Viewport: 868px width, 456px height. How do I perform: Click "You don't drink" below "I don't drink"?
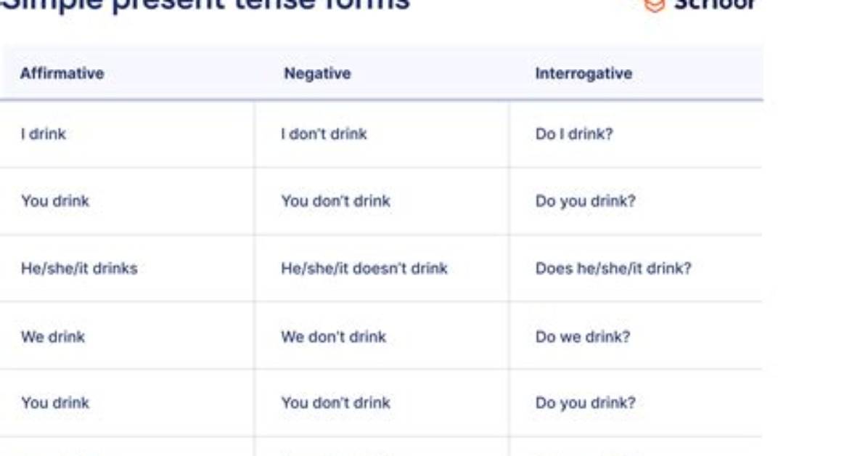click(335, 201)
